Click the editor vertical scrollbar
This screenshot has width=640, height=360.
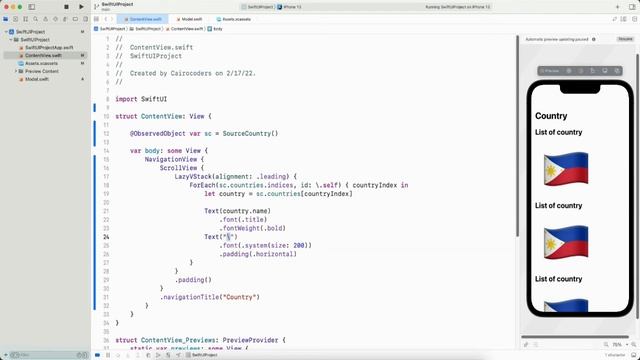click(x=518, y=136)
